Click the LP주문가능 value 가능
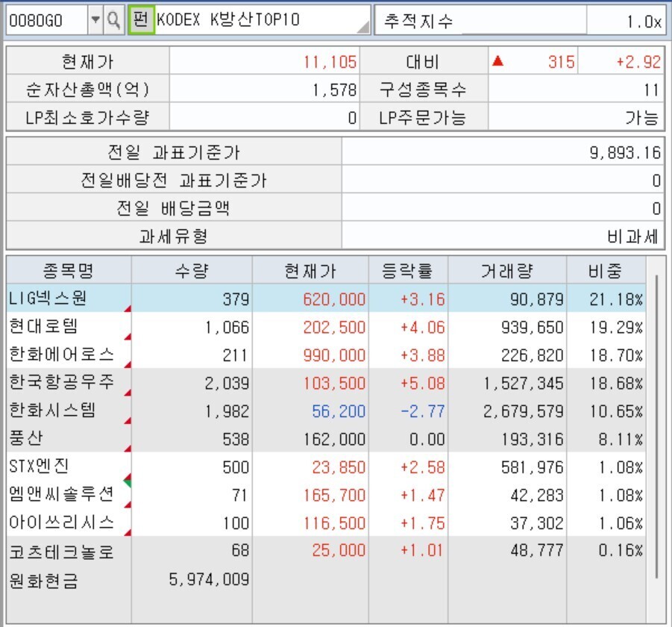672x627 pixels. 641,117
